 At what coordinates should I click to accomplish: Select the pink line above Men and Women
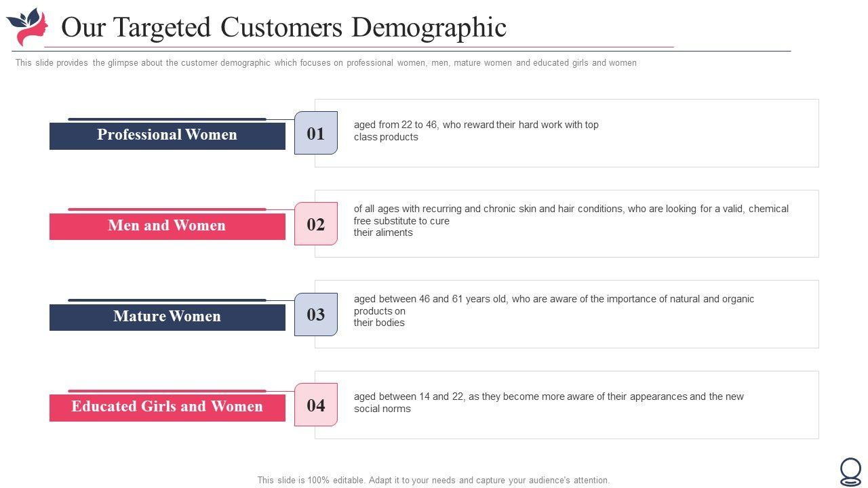pos(167,209)
